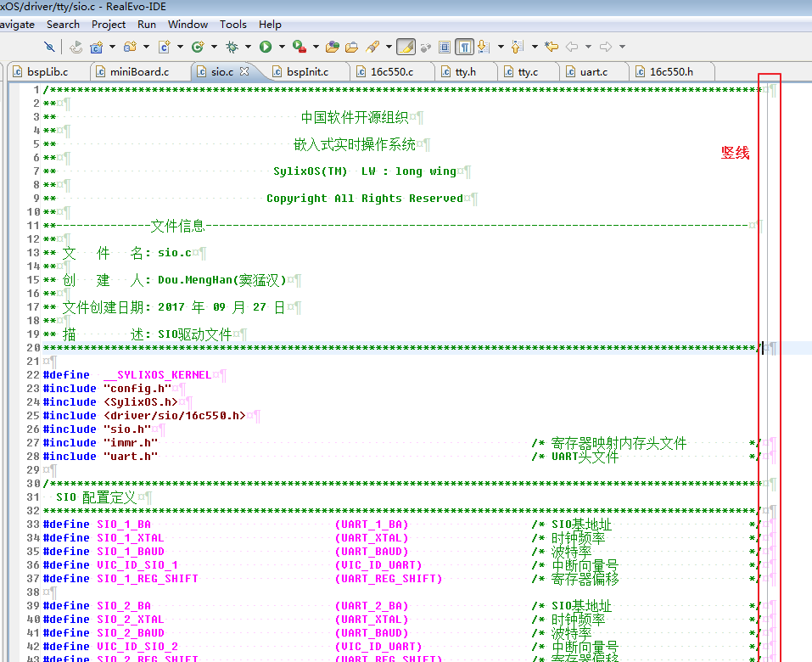The width and height of the screenshot is (812, 662).
Task: Switch to tty.h tab
Action: pyautogui.click(x=466, y=72)
